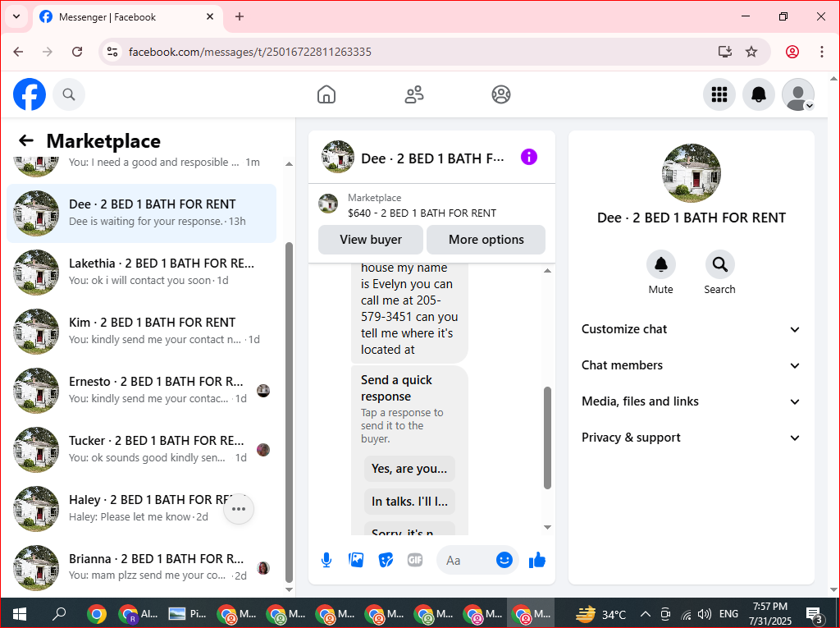Send quick response 'Yes, are you...'
The image size is (840, 628).
(409, 469)
